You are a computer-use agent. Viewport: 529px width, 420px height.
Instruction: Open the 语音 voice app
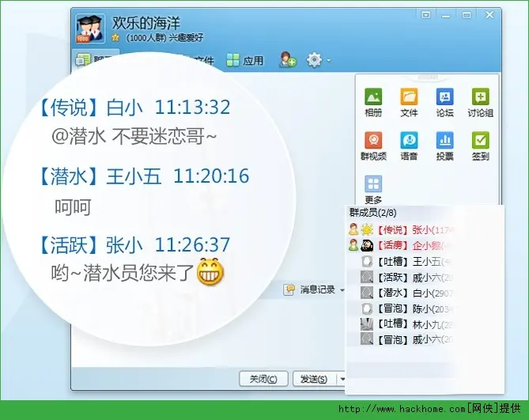pos(409,146)
